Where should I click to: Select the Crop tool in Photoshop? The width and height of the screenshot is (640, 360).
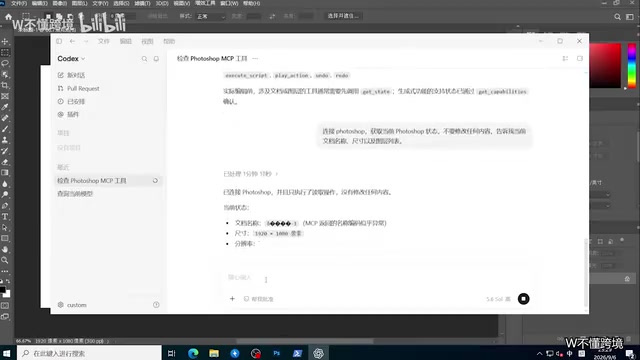(5, 85)
